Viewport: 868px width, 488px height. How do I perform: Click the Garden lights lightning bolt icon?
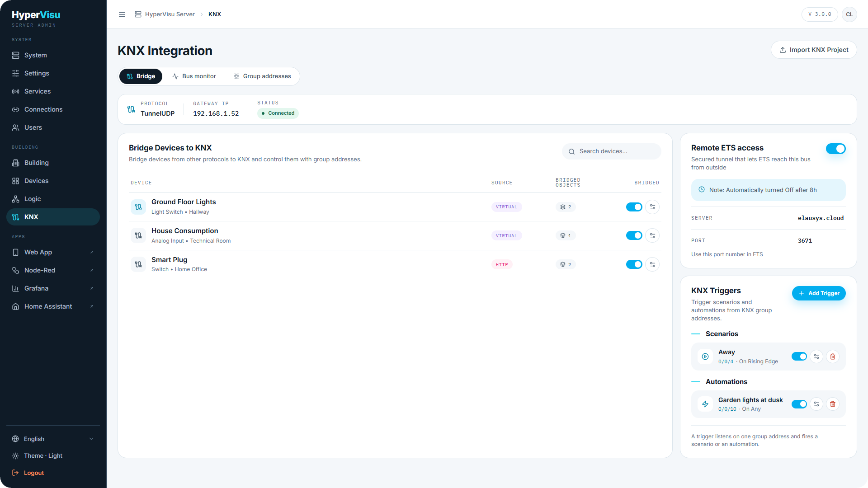click(x=705, y=404)
